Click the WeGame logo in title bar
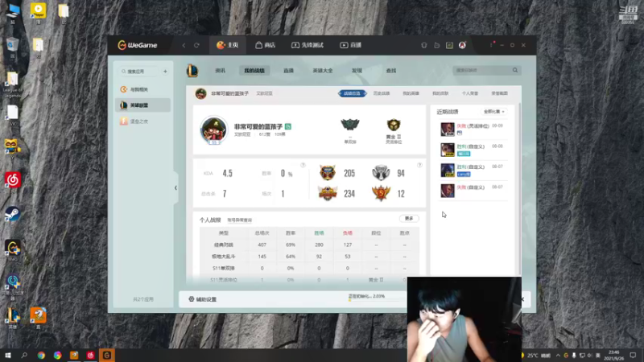Viewport: 644px width, 362px height. pos(137,45)
